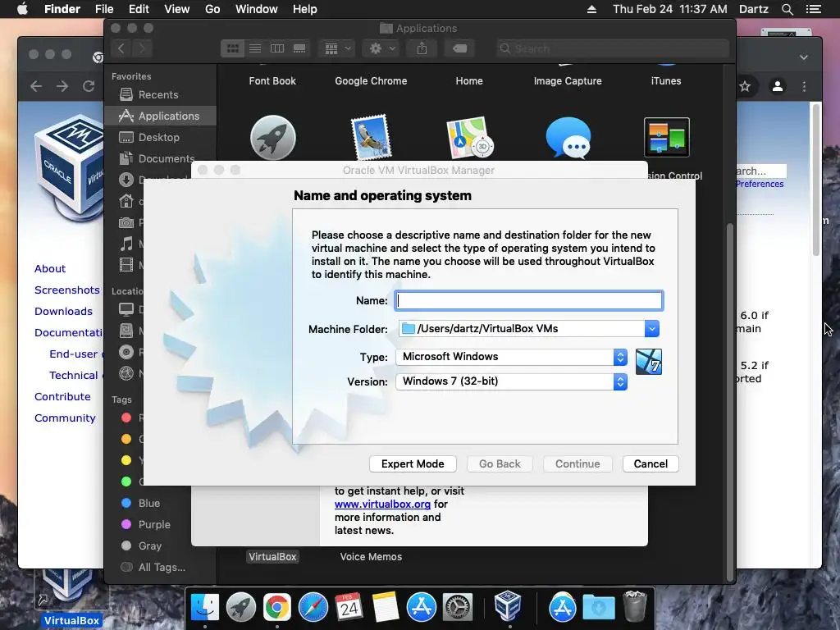Select Documents in Finder sidebar

click(160, 158)
